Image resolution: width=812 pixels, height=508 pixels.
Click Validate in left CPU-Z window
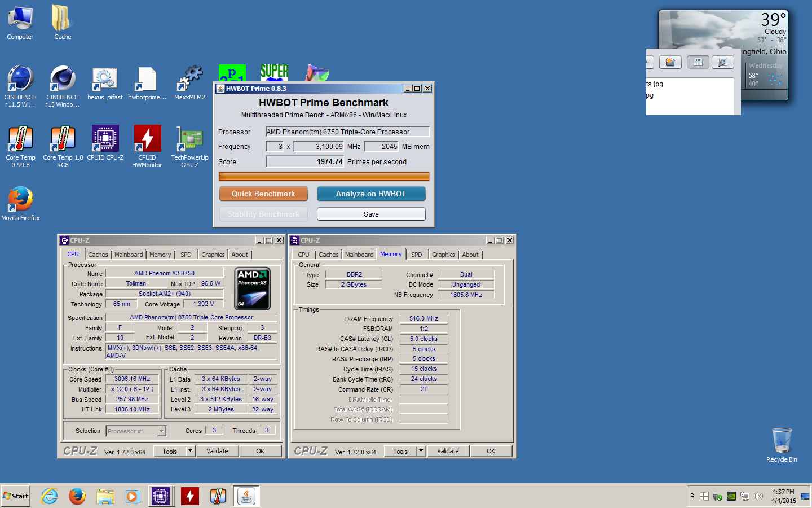pos(217,451)
